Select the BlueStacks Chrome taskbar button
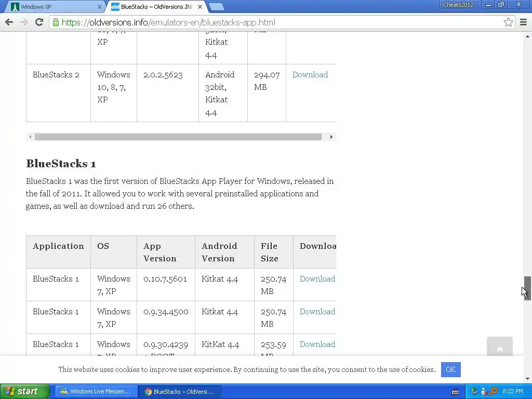Viewport: 532px width, 399px height. (x=180, y=392)
